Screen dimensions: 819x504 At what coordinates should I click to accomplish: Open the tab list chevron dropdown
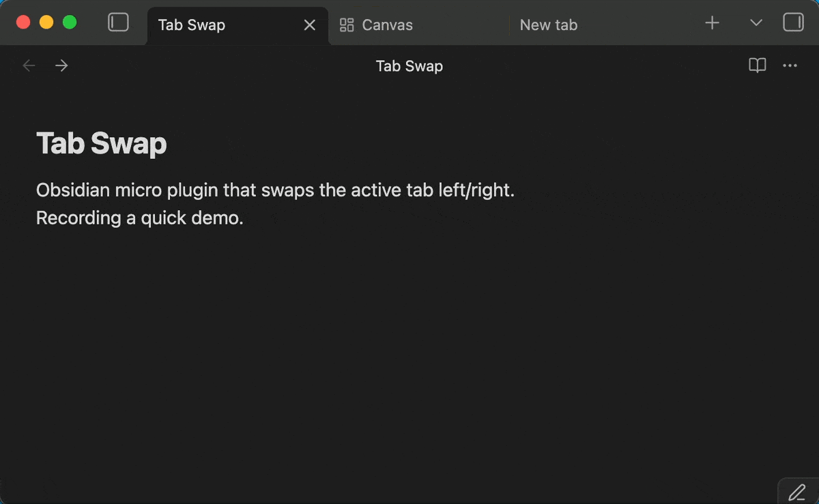(x=756, y=23)
